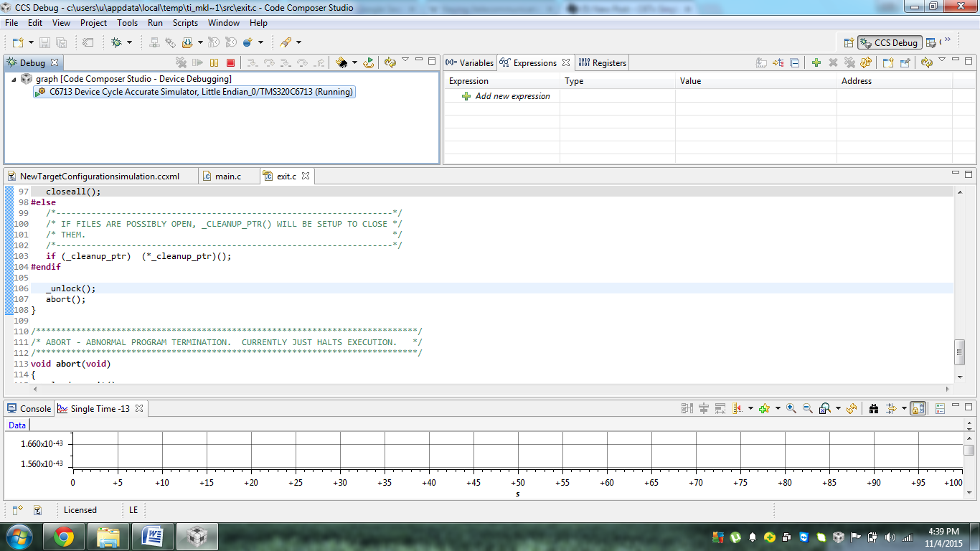980x551 pixels.
Task: Switch to the main.c editor tab
Action: pos(228,176)
